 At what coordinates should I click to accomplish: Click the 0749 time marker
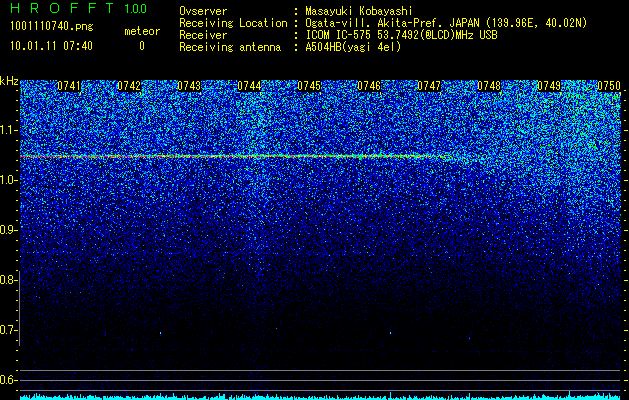coord(549,86)
